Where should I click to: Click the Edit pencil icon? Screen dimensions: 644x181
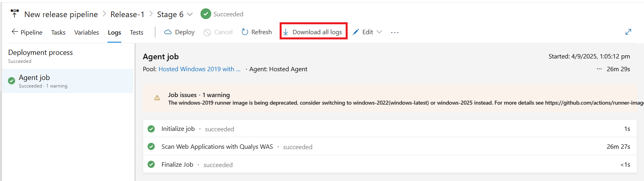[x=356, y=32]
